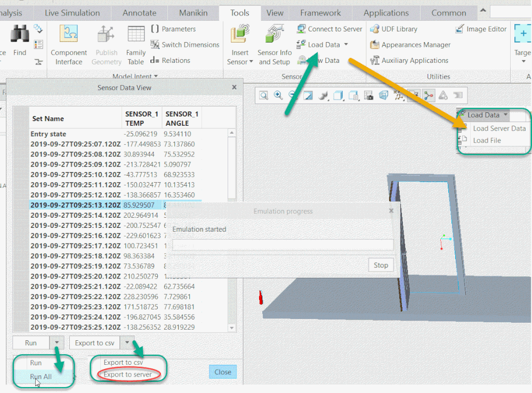Click the camera snapshot table icon
The image size is (532, 393).
coord(368,95)
